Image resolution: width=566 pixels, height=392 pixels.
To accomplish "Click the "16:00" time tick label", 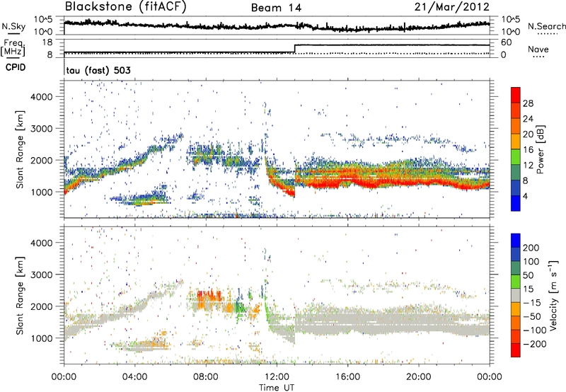I will [347, 377].
